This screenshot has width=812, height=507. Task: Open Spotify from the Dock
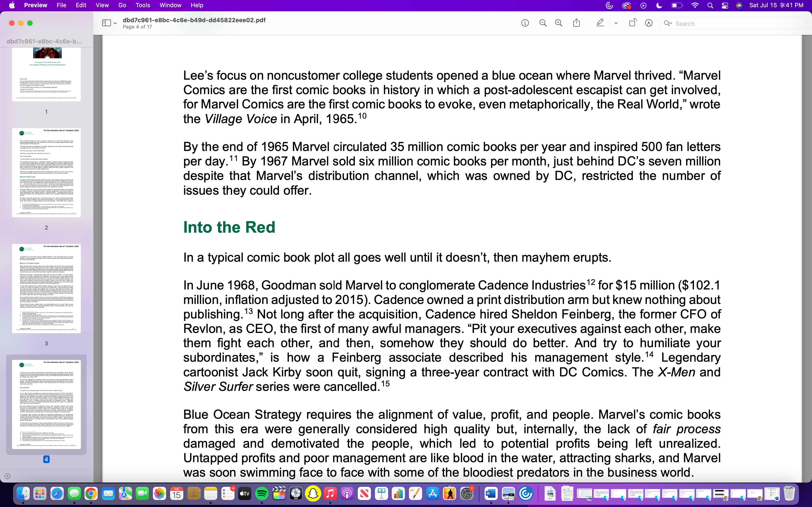pos(262,494)
